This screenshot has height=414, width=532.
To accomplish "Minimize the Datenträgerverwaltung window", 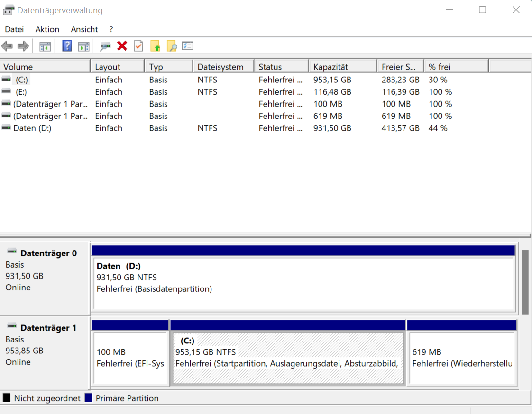I will pos(449,10).
